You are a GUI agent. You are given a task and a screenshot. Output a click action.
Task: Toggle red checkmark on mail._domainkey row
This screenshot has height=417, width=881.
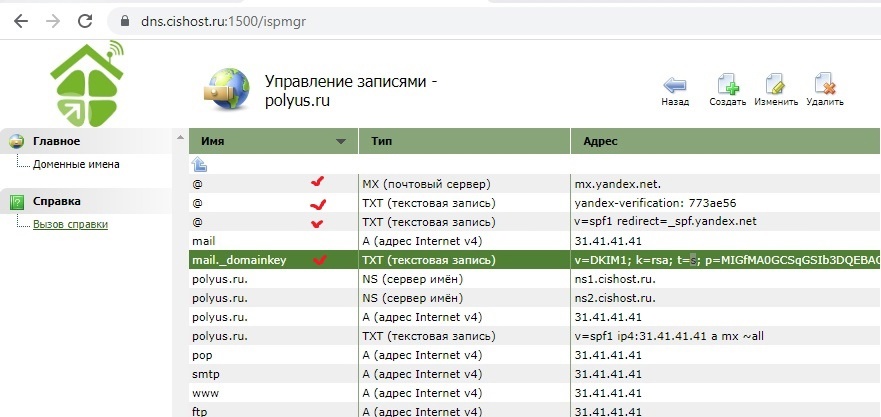pyautogui.click(x=320, y=260)
